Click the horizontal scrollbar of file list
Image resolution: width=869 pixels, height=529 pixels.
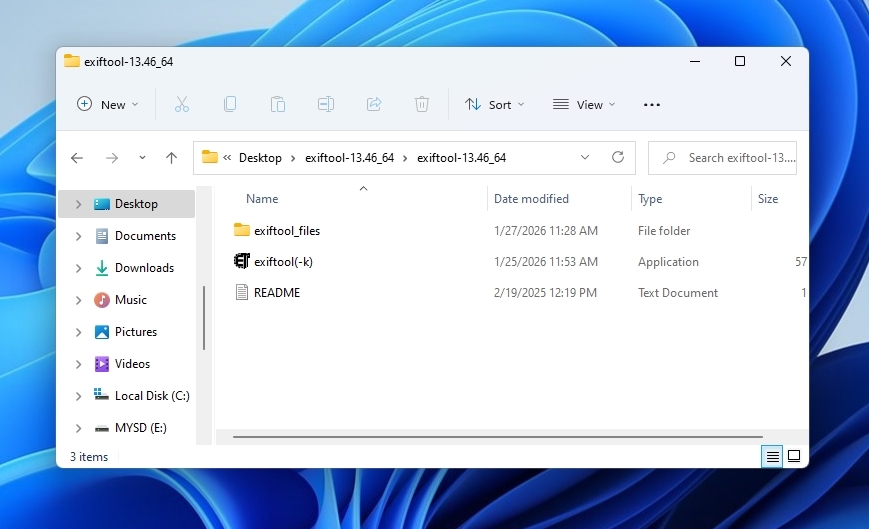pos(498,437)
